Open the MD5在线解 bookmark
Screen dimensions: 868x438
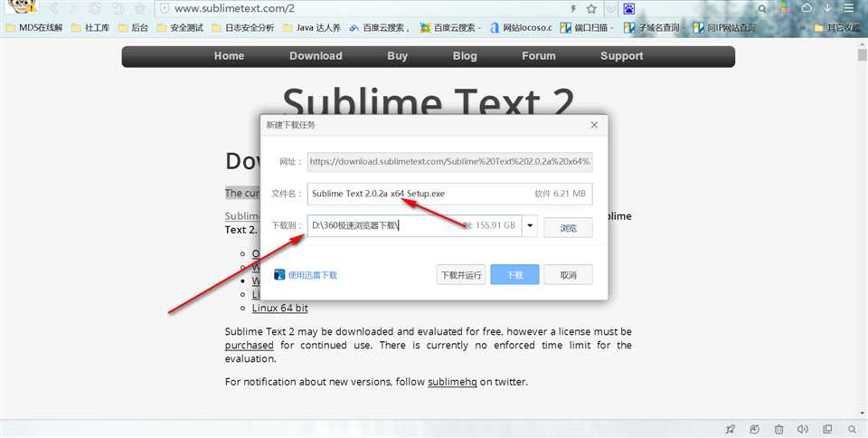point(34,27)
